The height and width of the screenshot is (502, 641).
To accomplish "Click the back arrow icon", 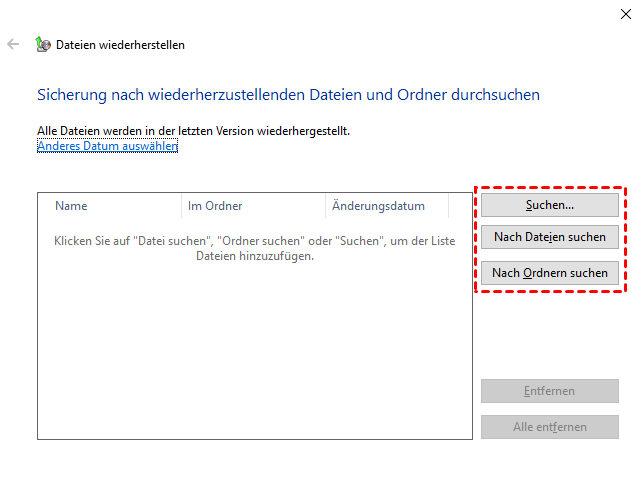I will point(13,45).
